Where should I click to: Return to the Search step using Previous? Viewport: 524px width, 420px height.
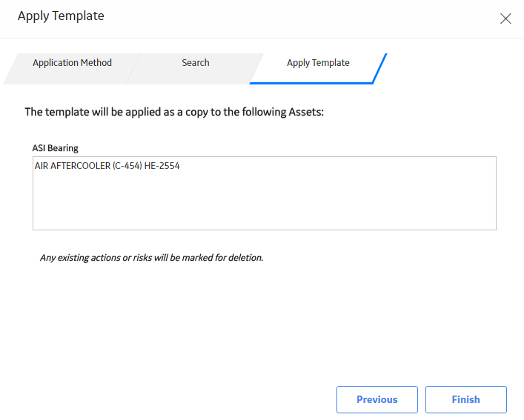click(x=377, y=399)
